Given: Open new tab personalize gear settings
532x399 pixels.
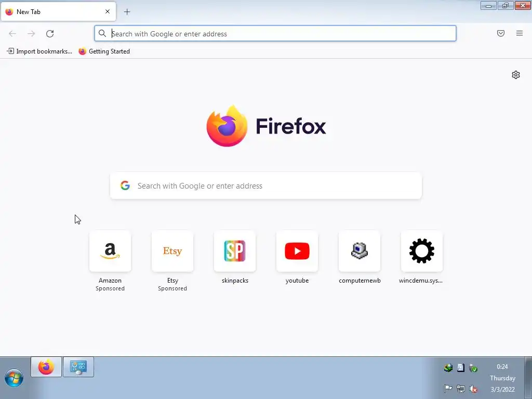Looking at the screenshot, I should coord(516,75).
